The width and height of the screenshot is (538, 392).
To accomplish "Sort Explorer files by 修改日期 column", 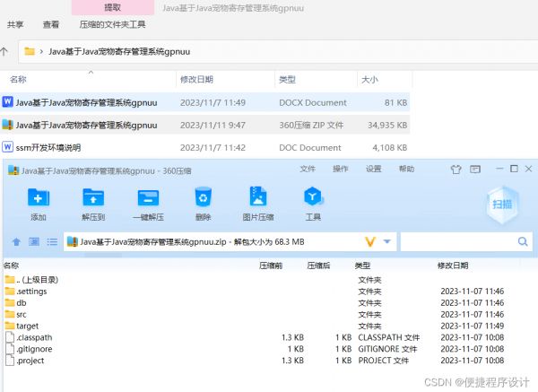I will pos(196,80).
